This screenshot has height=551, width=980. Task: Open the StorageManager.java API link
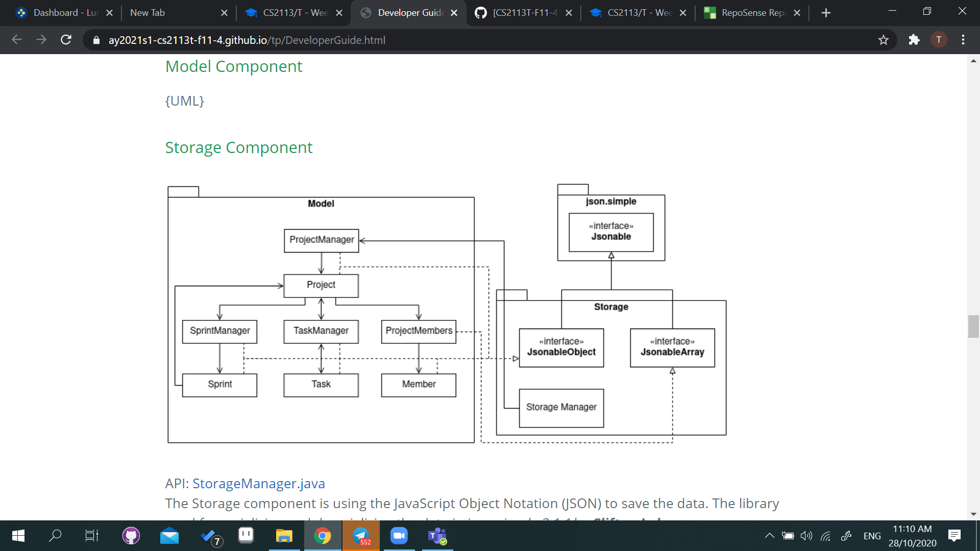click(x=258, y=483)
